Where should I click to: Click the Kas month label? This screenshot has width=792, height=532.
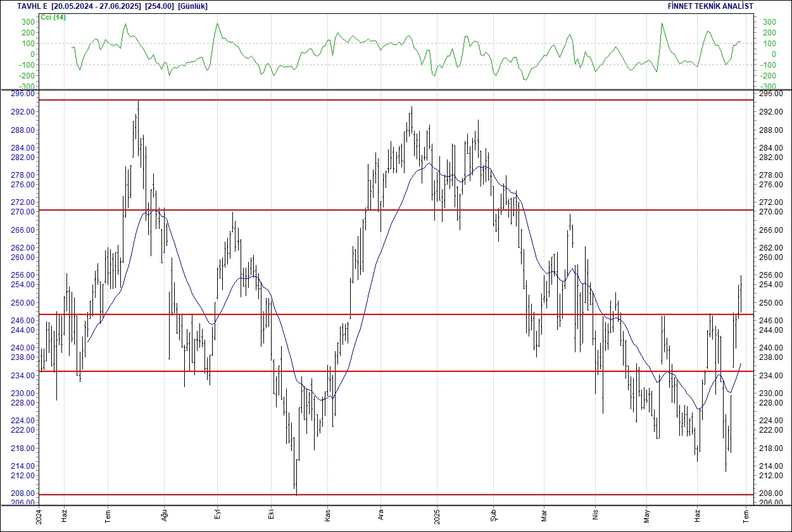click(327, 516)
